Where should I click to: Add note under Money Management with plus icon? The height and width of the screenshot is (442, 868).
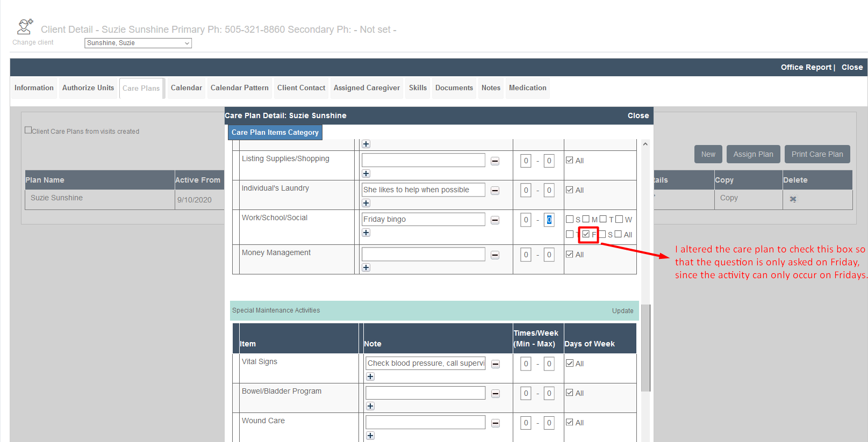coord(366,267)
